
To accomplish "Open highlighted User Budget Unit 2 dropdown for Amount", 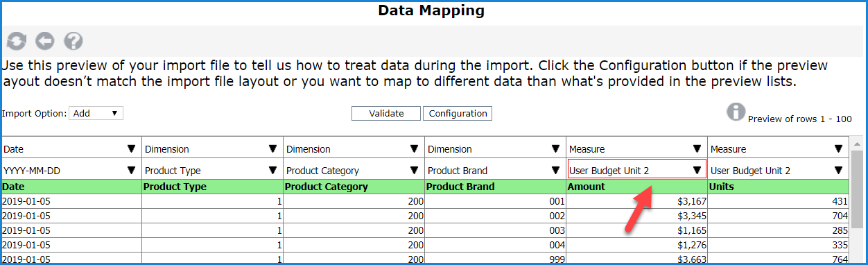I will click(636, 170).
